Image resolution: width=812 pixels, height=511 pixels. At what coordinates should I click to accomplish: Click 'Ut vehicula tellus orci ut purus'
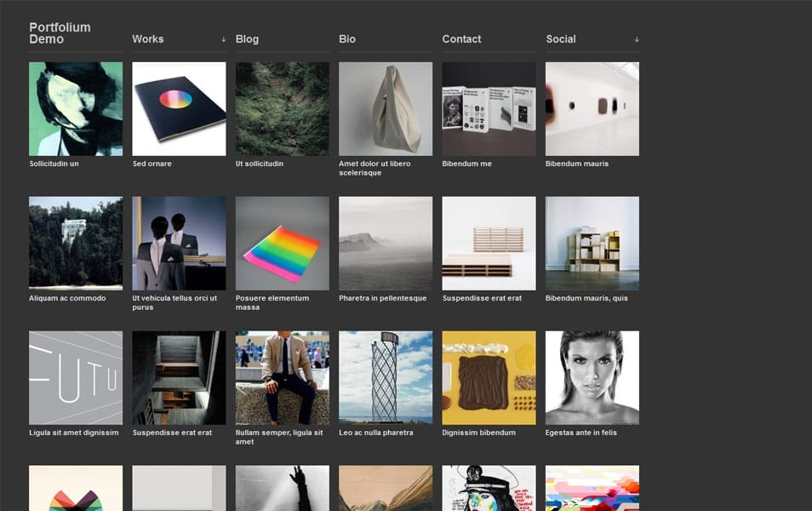[179, 243]
